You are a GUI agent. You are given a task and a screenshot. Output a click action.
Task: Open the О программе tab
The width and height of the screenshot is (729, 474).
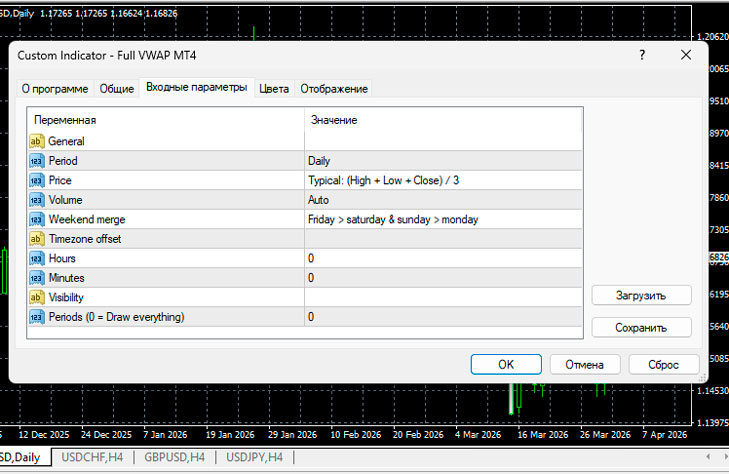tap(55, 89)
